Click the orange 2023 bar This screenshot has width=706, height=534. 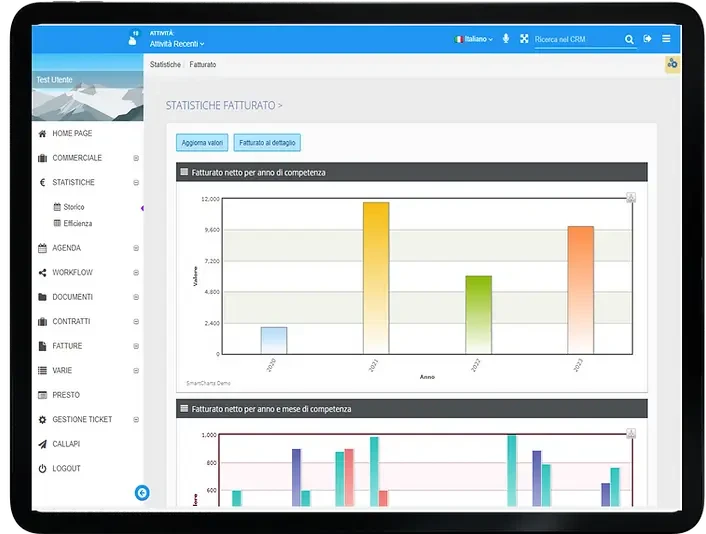pos(580,290)
